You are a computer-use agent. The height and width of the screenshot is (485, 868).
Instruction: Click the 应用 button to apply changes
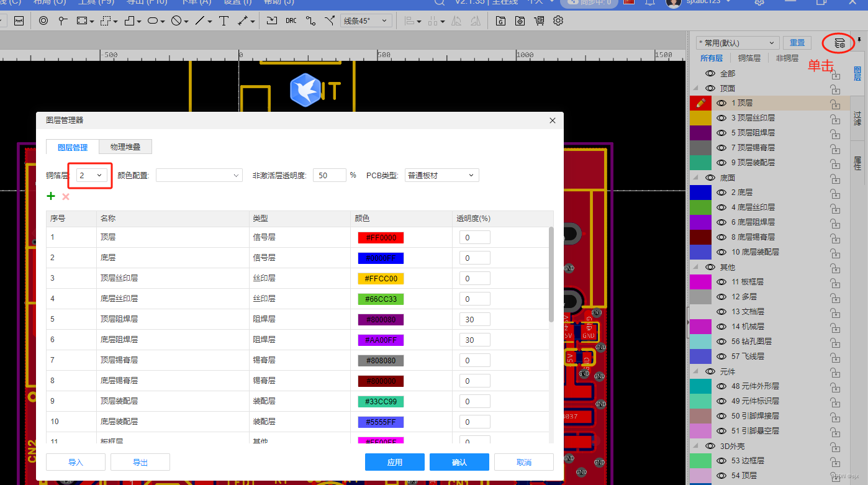pos(394,461)
